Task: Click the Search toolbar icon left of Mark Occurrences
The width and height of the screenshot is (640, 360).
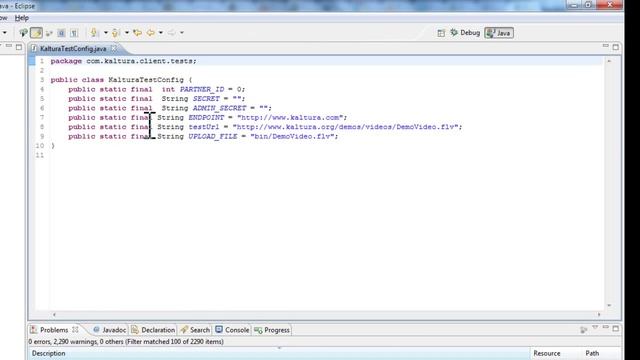Action: coord(23,33)
